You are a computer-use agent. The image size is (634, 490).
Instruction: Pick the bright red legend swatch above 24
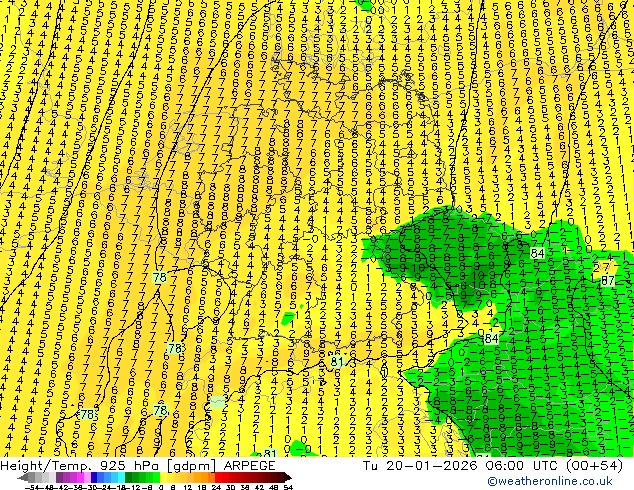coord(218,477)
